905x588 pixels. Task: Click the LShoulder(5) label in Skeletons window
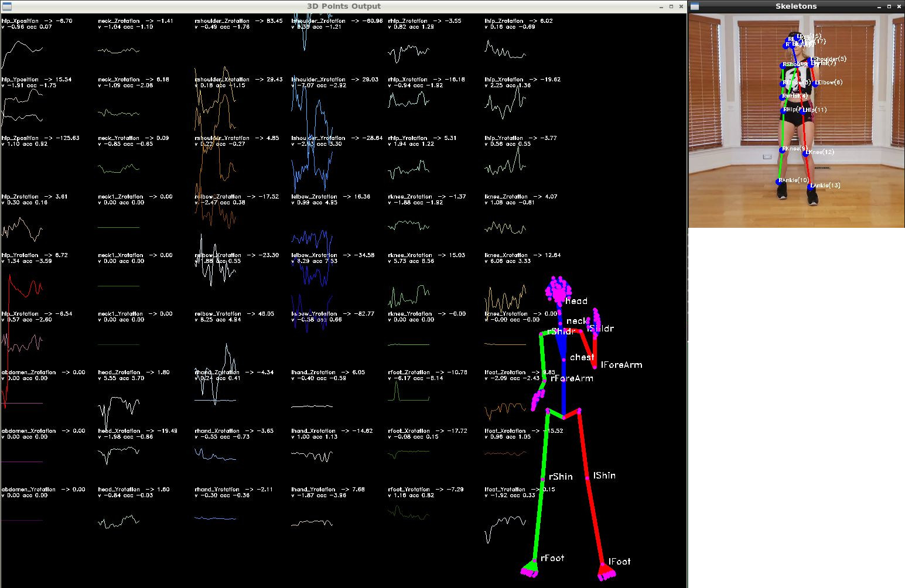coord(829,59)
